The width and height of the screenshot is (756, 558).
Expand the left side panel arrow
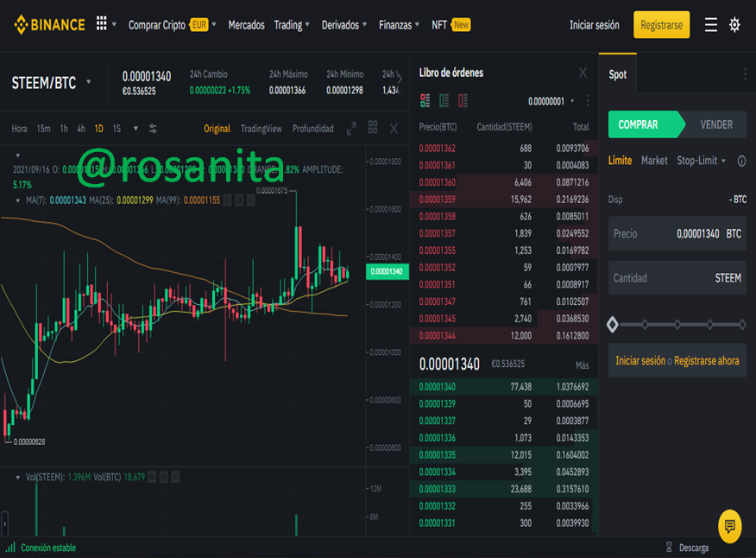(4, 523)
